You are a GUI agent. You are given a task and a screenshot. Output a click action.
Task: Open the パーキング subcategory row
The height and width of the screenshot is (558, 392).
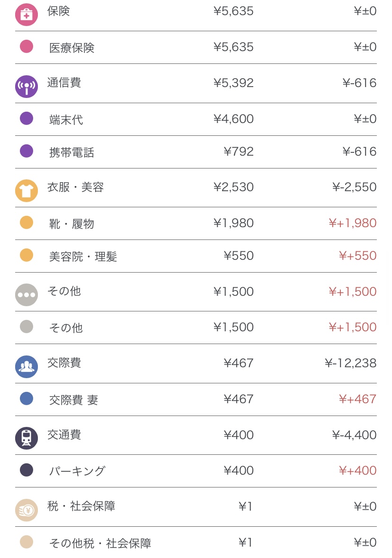click(77, 471)
